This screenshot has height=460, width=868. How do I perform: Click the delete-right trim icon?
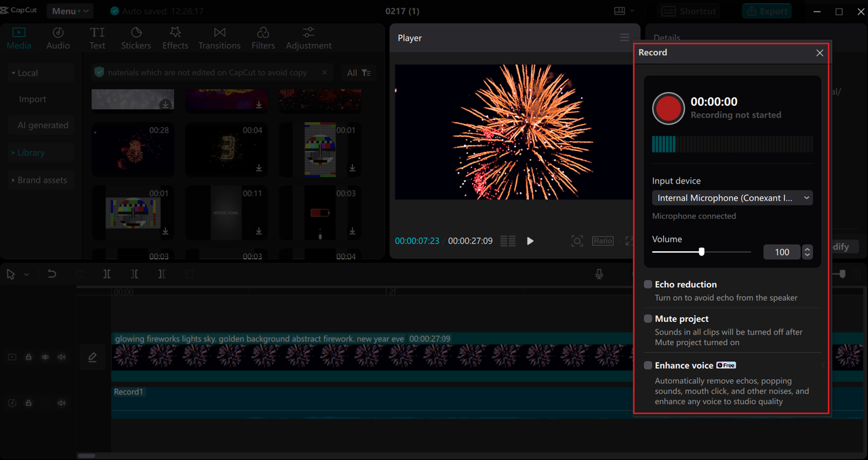tap(161, 274)
